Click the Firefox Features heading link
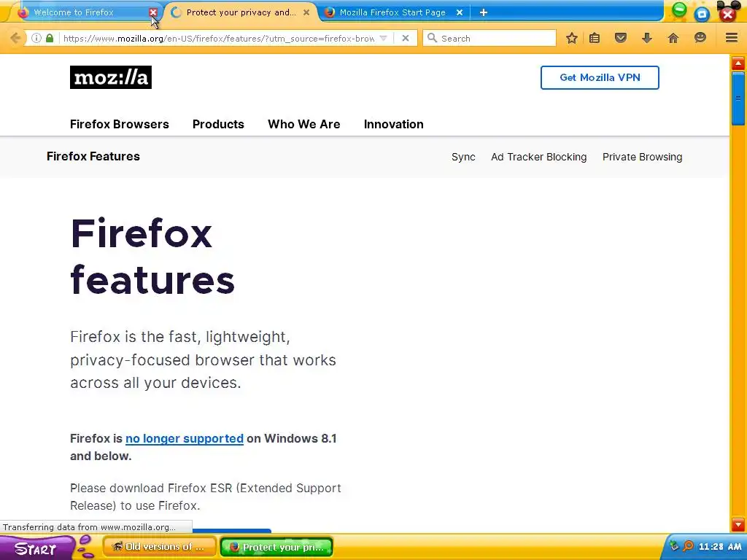Screen dimensions: 747x560 point(93,156)
